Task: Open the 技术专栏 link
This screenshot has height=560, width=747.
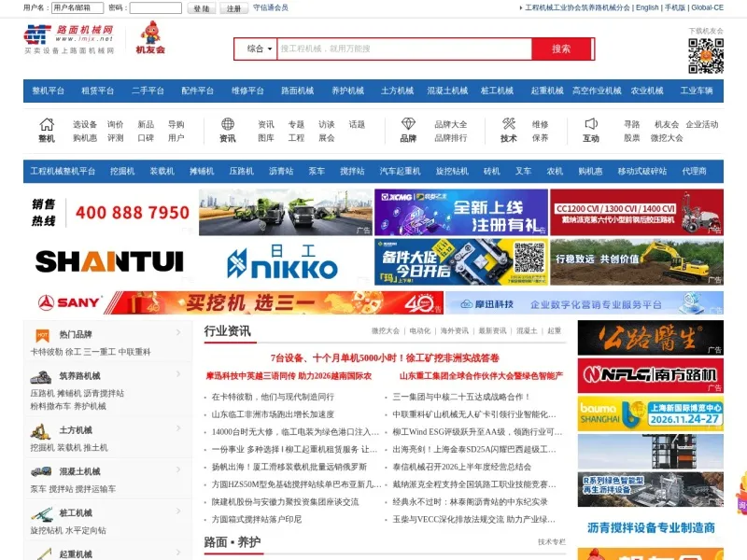Action: [552, 542]
